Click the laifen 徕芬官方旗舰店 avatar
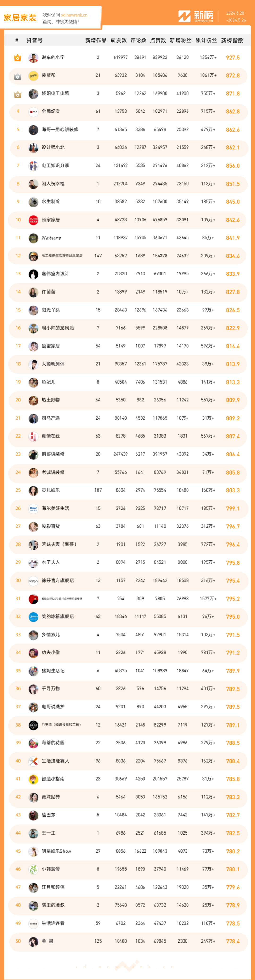 pyautogui.click(x=34, y=581)
